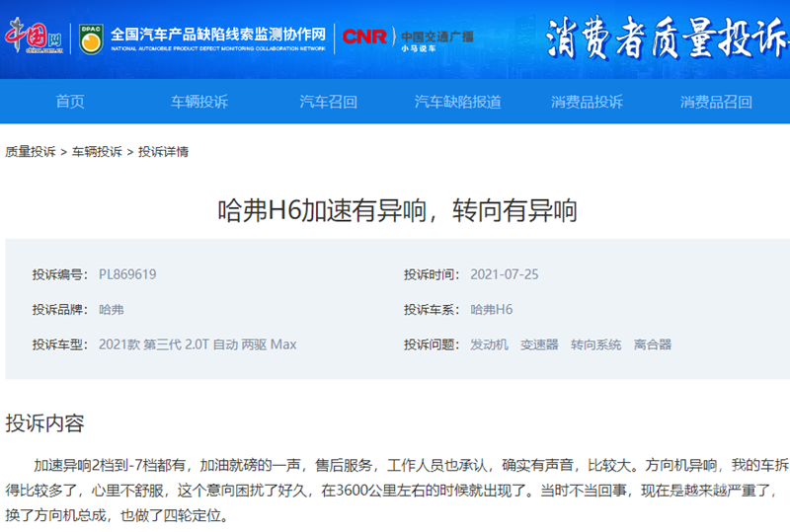Click 质量投诉 in the breadcrumb
This screenshot has width=790, height=532.
(31, 152)
